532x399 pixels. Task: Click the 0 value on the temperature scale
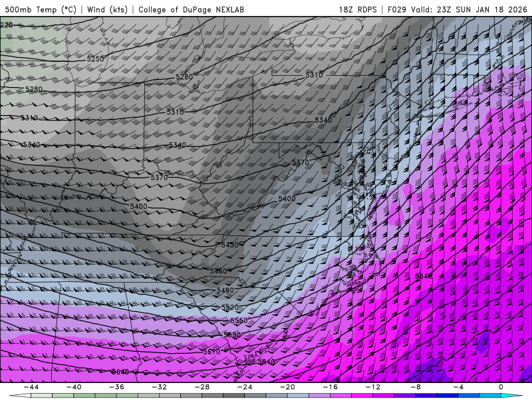[x=501, y=387]
